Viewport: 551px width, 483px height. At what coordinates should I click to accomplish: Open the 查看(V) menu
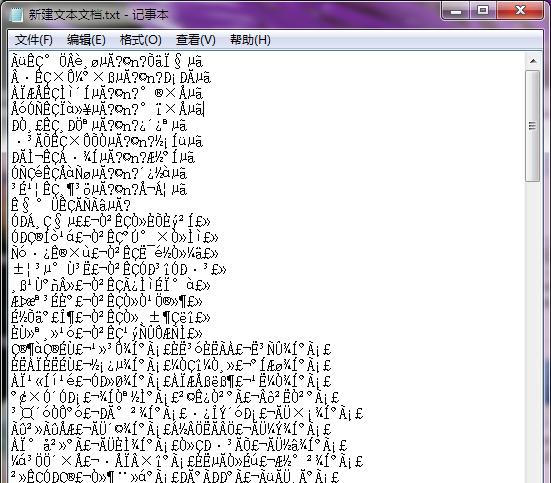(x=196, y=40)
